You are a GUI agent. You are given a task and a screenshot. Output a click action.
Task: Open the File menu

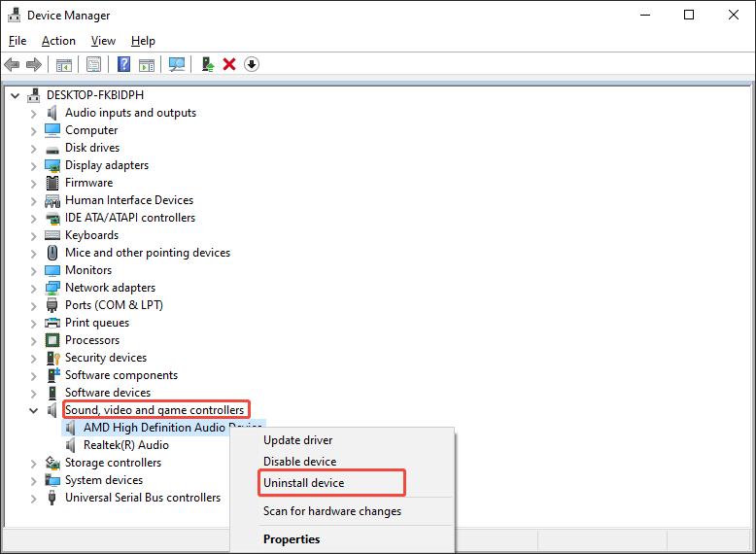(x=17, y=41)
